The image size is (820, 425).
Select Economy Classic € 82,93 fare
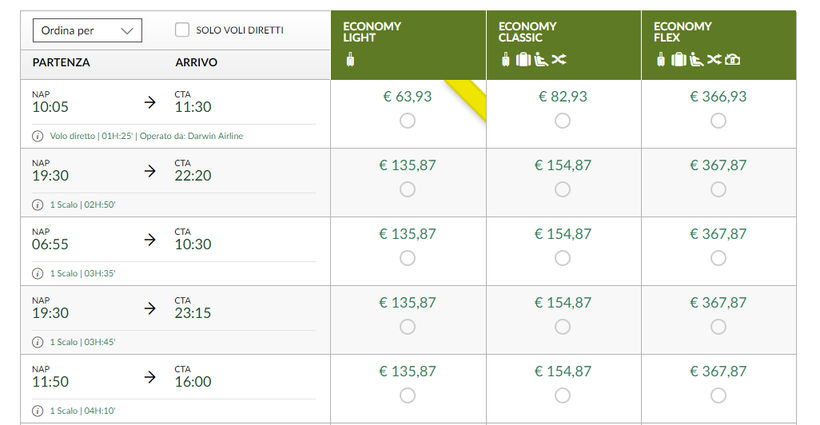click(x=563, y=121)
